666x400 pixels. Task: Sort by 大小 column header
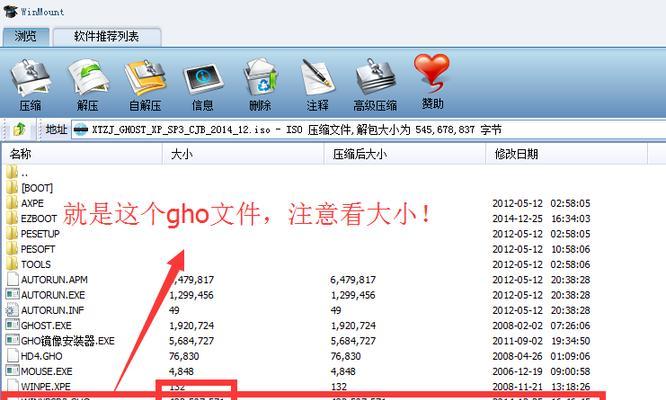click(x=243, y=154)
